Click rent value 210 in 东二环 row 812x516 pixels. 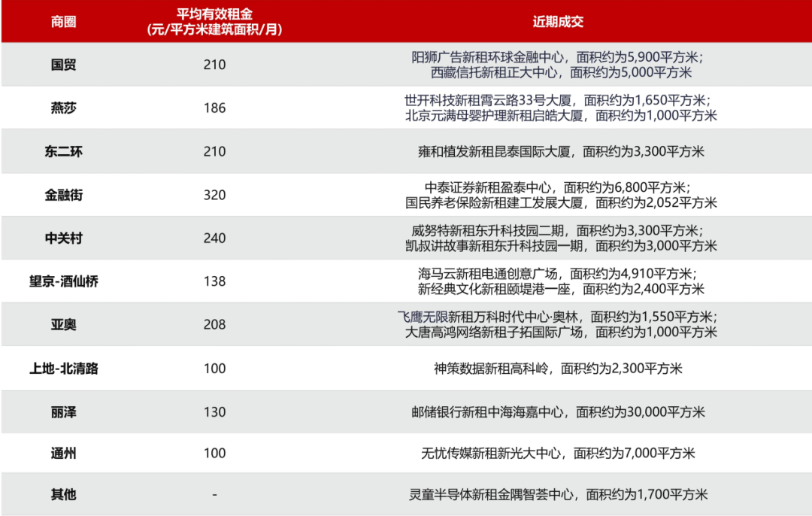click(x=214, y=151)
